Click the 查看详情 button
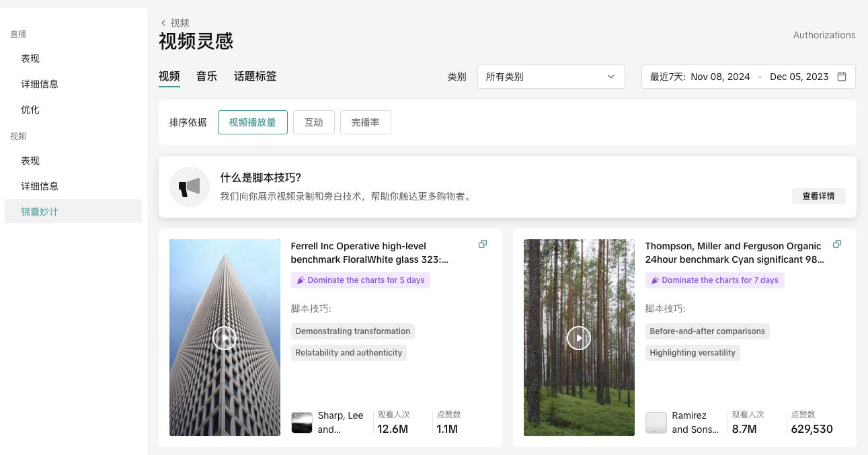The height and width of the screenshot is (455, 868). [x=818, y=196]
